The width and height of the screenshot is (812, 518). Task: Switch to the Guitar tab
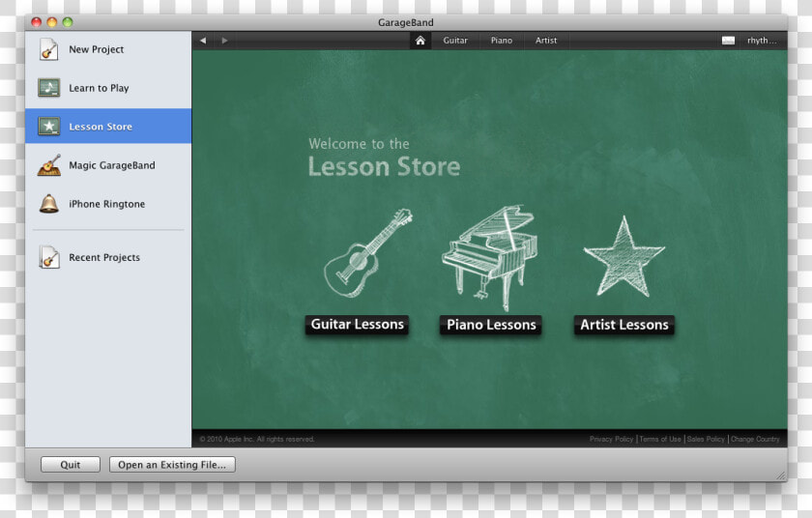455,41
